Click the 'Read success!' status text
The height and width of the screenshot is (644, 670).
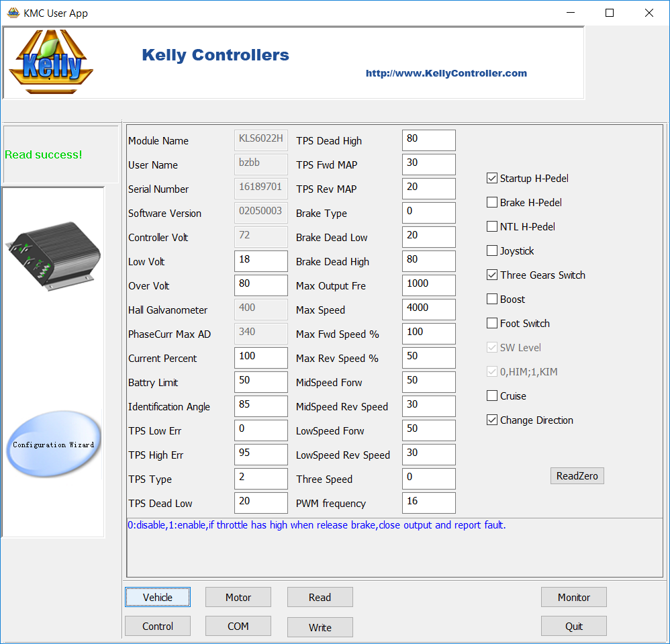coord(43,154)
